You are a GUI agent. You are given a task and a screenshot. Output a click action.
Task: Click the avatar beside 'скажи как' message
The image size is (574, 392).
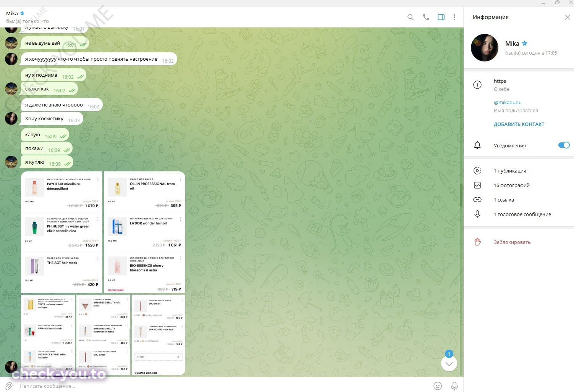(11, 89)
